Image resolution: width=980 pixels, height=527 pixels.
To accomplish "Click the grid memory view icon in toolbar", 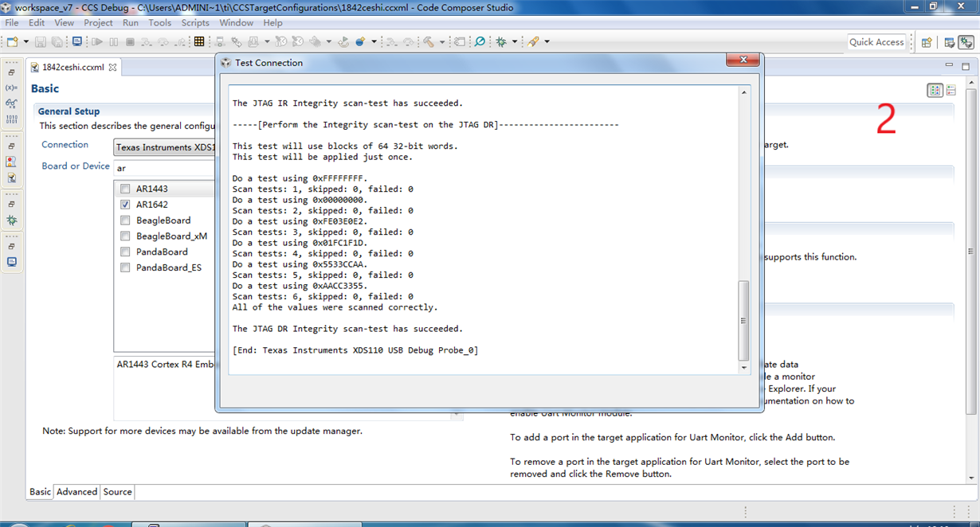I will (x=199, y=41).
